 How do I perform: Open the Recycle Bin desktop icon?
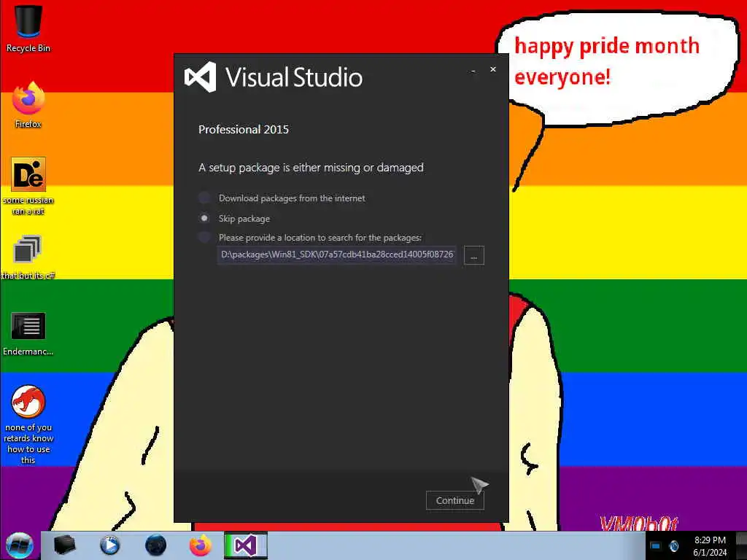pyautogui.click(x=28, y=28)
